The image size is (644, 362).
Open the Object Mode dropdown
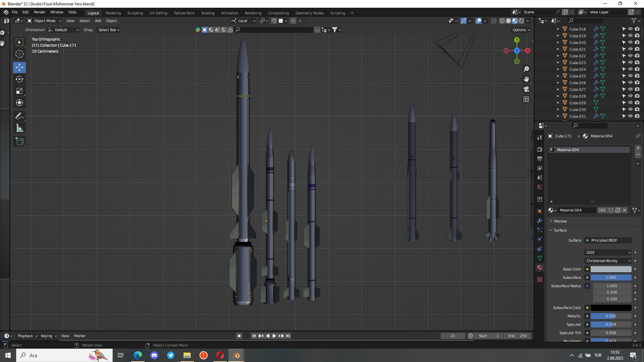tap(45, 21)
